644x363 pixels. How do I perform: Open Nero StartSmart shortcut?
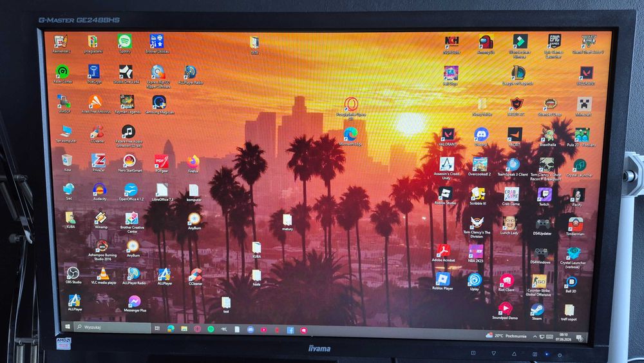click(130, 162)
